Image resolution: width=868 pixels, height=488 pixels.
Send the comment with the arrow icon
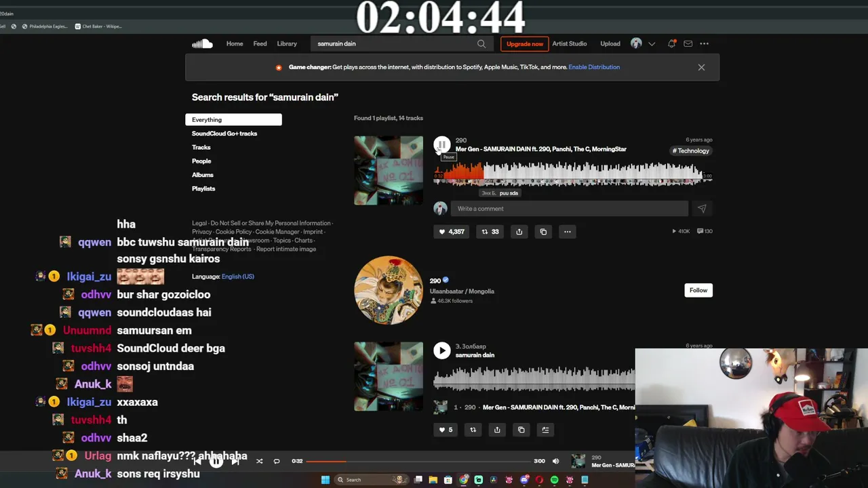702,209
